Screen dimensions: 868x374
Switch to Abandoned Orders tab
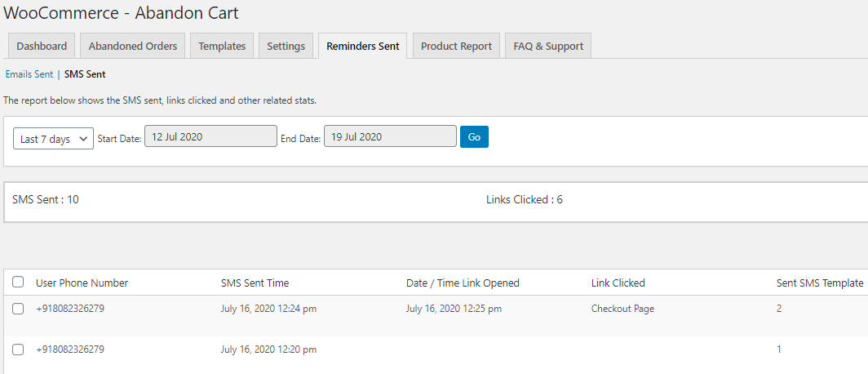click(133, 46)
